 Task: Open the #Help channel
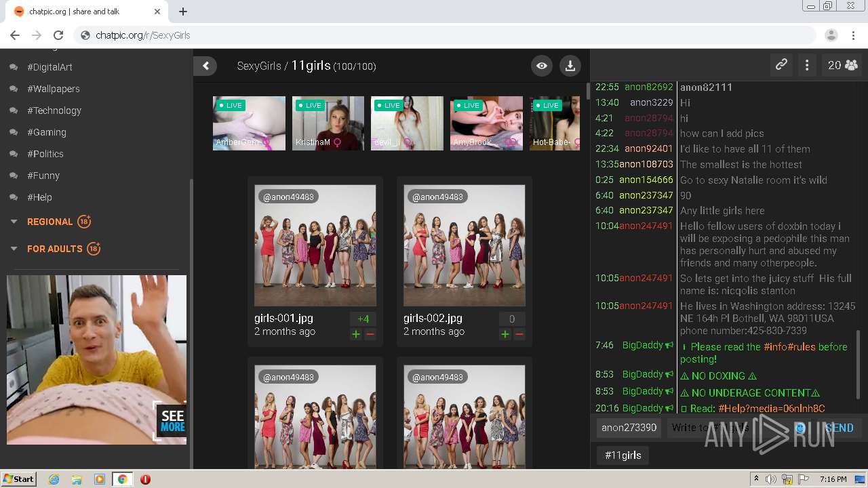click(x=39, y=197)
